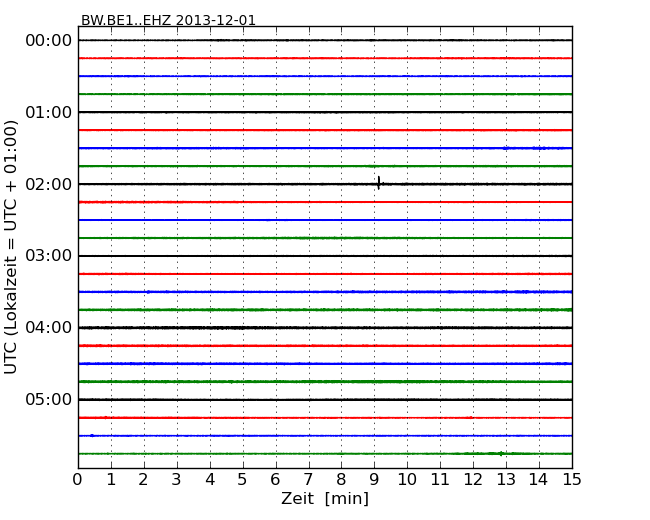Screen dimensions: 650x520
Task: Click the x-axis tick label 6
Action: pyautogui.click(x=275, y=480)
